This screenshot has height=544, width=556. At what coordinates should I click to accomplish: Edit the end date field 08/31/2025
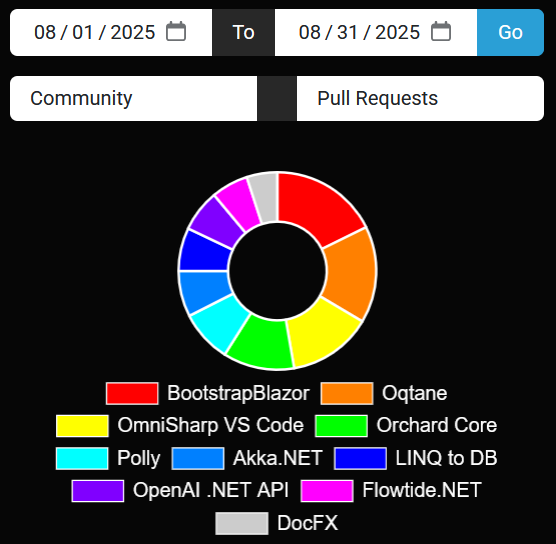click(376, 32)
